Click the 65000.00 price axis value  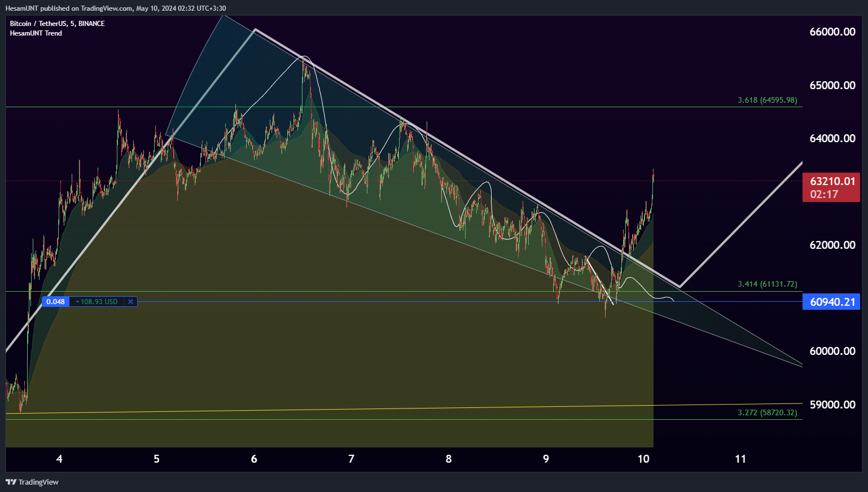(x=832, y=85)
